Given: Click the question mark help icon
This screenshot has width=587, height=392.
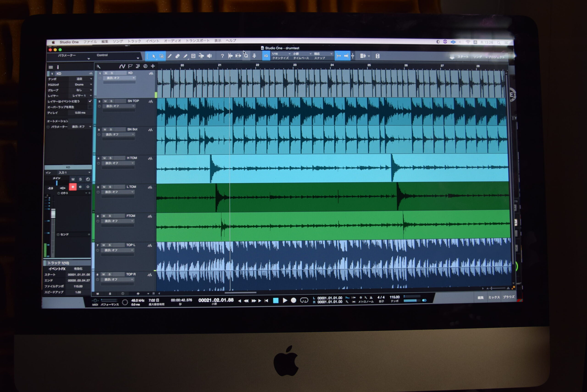Looking at the screenshot, I should 222,56.
